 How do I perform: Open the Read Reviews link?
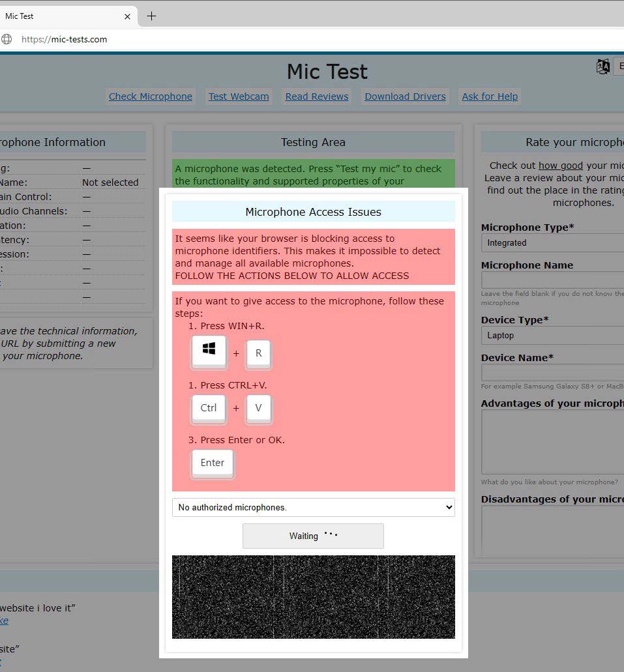click(x=317, y=96)
